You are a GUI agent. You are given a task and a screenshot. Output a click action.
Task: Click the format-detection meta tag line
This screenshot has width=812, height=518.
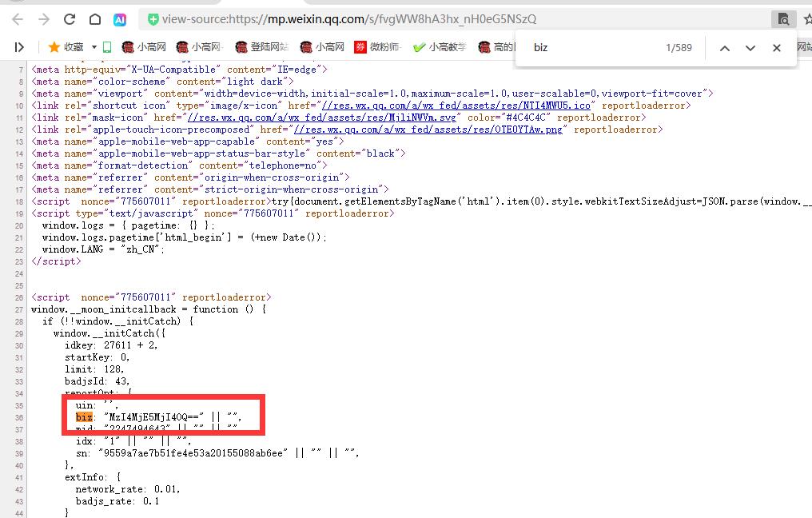[179, 165]
